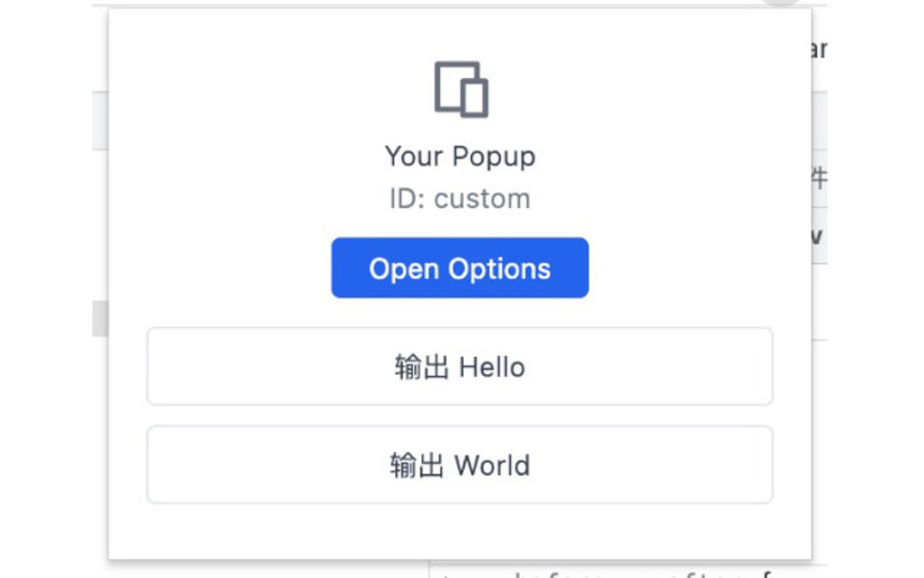Screen dimensions: 924x578
Task: Click the bold v cell at right edge
Action: 818,236
